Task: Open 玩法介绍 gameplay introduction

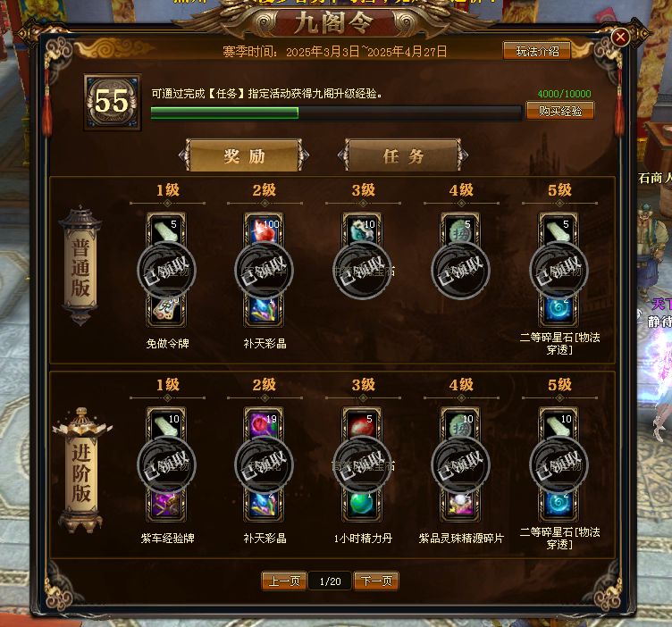Action: pos(537,52)
